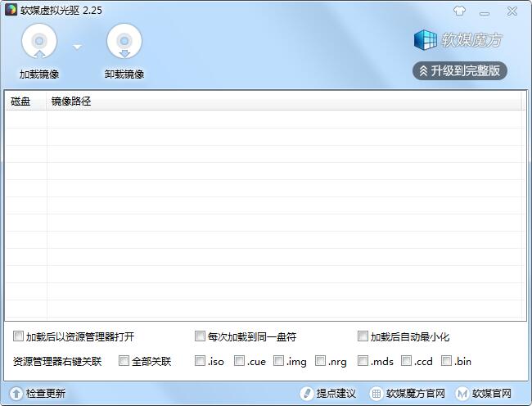This screenshot has width=532, height=406.
Task: Click the 磁盘 column header
Action: tap(20, 101)
